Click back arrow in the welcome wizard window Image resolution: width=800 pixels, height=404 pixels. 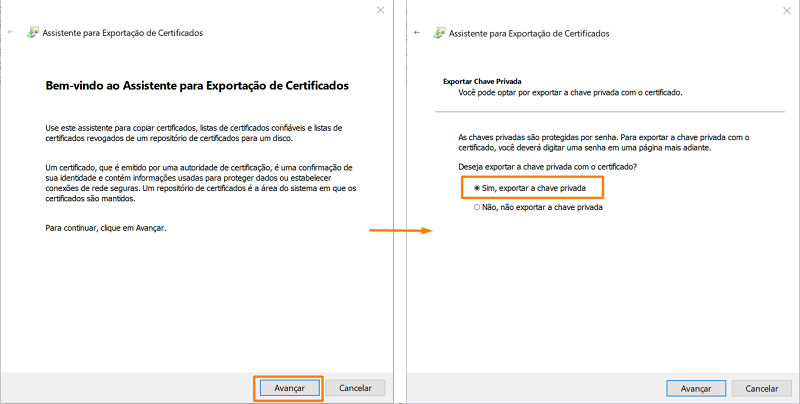click(11, 32)
